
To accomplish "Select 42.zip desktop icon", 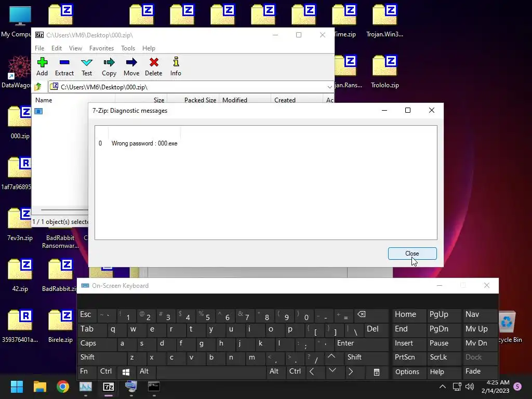I will tap(20, 275).
